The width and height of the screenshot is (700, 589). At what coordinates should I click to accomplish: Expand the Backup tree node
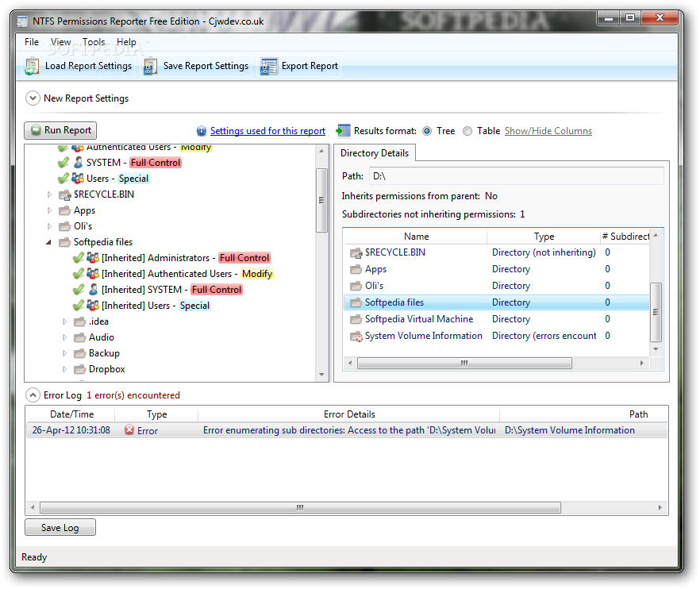tap(65, 353)
